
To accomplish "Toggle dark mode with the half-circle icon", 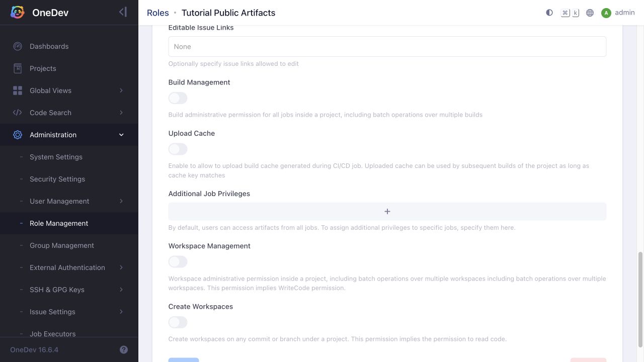I will click(549, 13).
